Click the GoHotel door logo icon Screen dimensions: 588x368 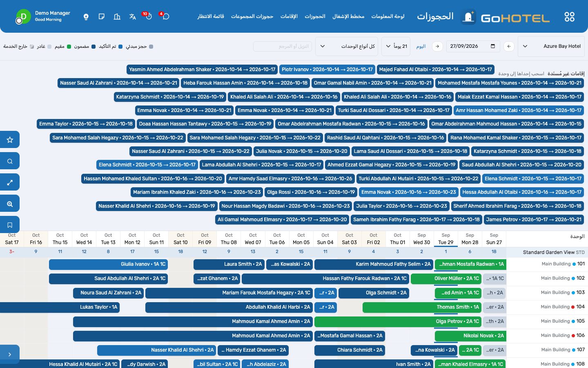468,17
